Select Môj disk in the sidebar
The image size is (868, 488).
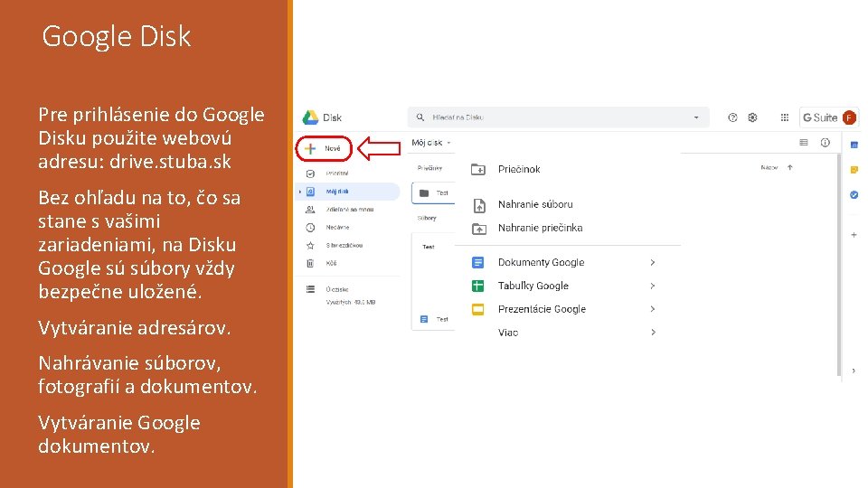(x=347, y=192)
